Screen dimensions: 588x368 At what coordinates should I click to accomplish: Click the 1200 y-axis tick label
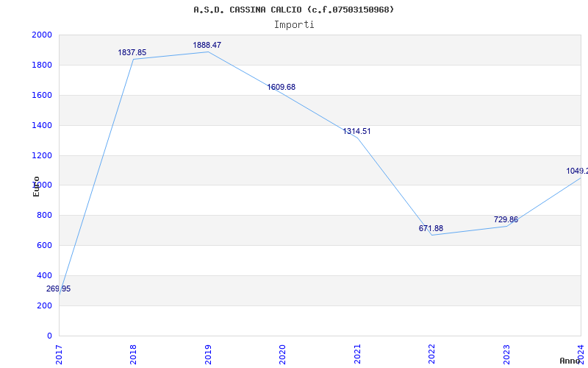pyautogui.click(x=42, y=155)
